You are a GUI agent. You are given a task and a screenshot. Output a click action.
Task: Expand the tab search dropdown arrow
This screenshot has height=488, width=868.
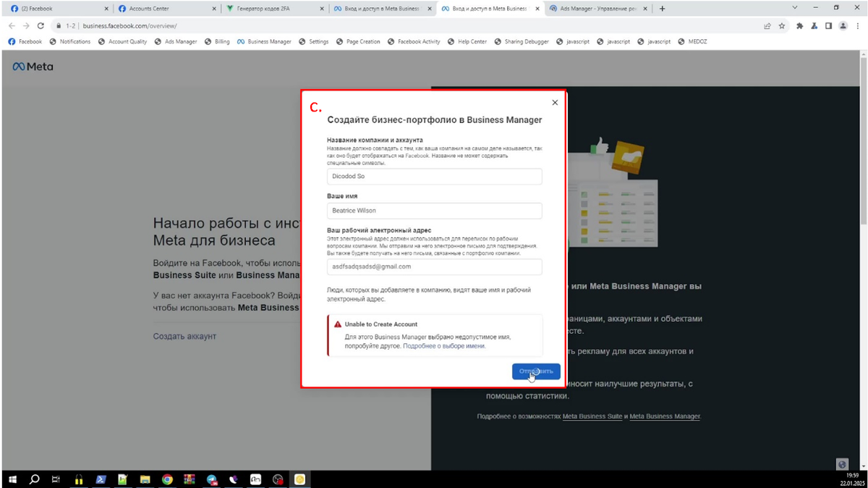coord(795,8)
